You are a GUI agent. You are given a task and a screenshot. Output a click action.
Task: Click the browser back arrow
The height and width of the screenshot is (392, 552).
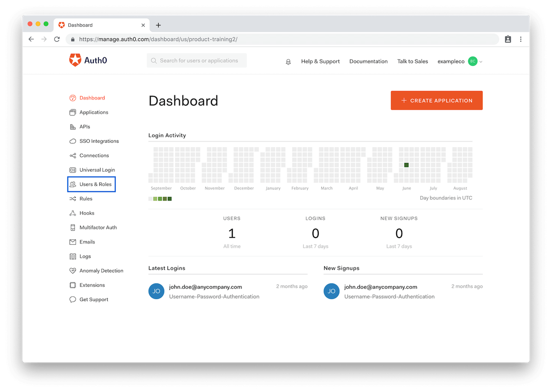point(31,39)
